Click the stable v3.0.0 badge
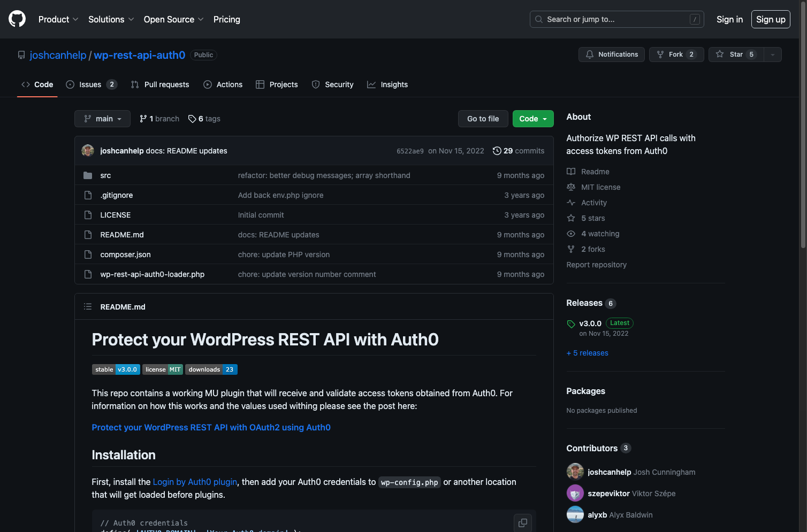The image size is (807, 532). pyautogui.click(x=116, y=369)
